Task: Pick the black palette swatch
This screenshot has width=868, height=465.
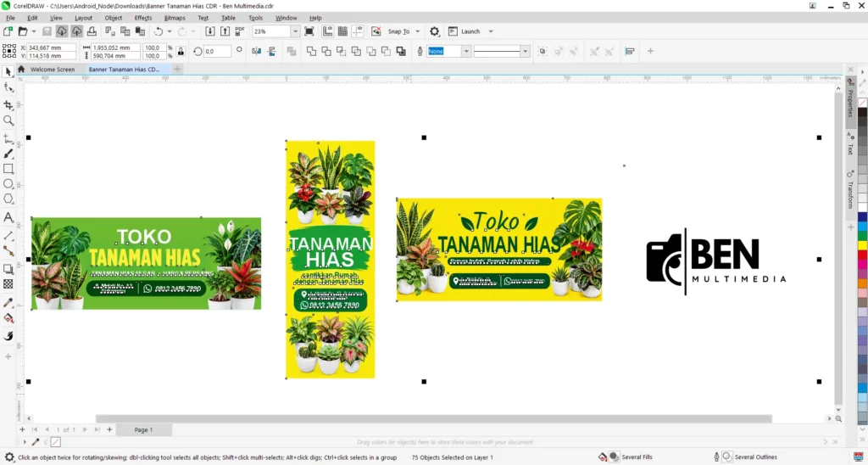Action: (x=862, y=112)
